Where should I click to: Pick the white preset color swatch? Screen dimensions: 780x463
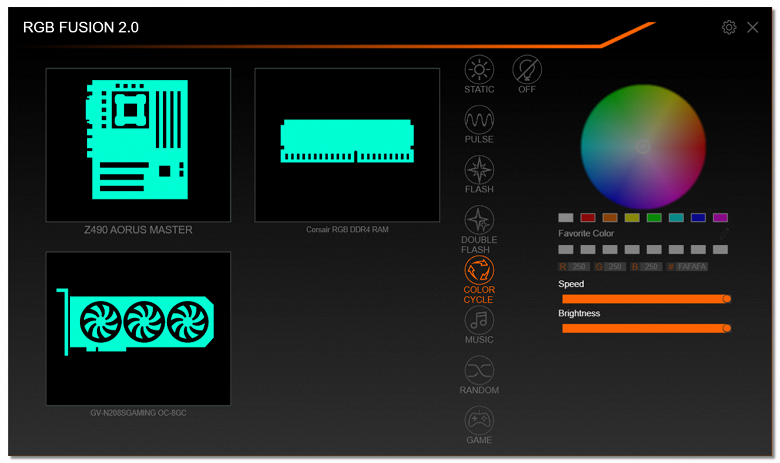coord(566,217)
